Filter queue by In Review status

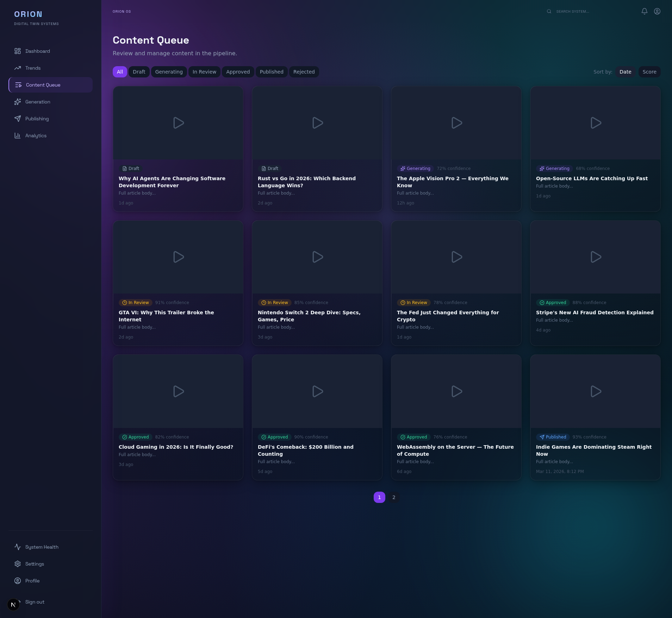tap(204, 72)
